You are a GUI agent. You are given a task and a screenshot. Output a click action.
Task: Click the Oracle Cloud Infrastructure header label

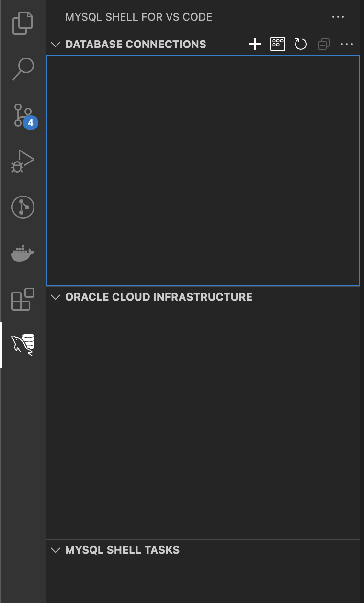pos(159,297)
